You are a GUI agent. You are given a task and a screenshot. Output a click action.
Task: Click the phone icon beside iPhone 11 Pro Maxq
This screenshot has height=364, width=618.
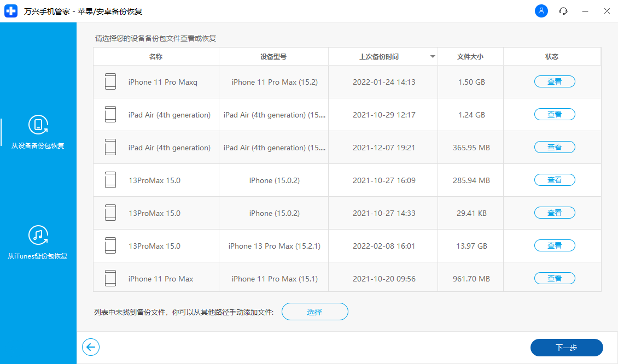coord(110,81)
